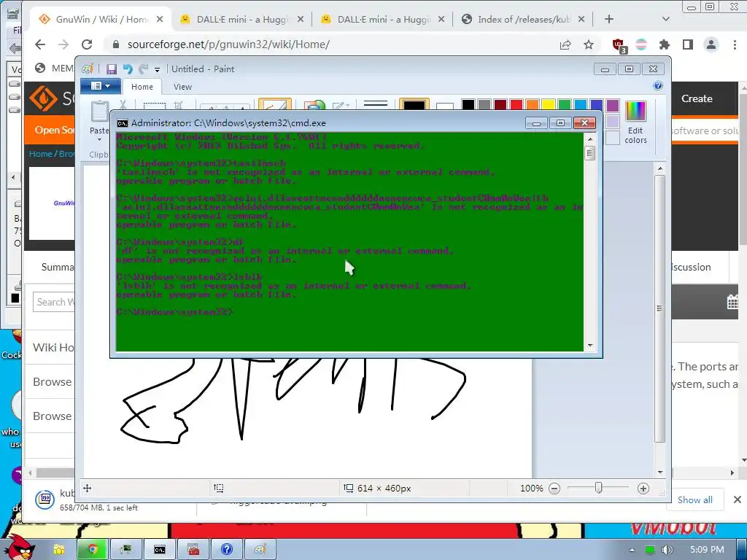Pick the purple color swatch

(x=613, y=105)
